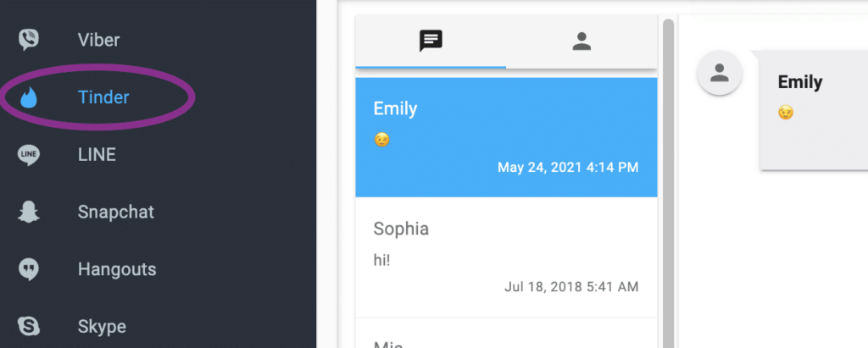Click the LINE speech bubble icon
The width and height of the screenshot is (868, 348).
pos(29,154)
